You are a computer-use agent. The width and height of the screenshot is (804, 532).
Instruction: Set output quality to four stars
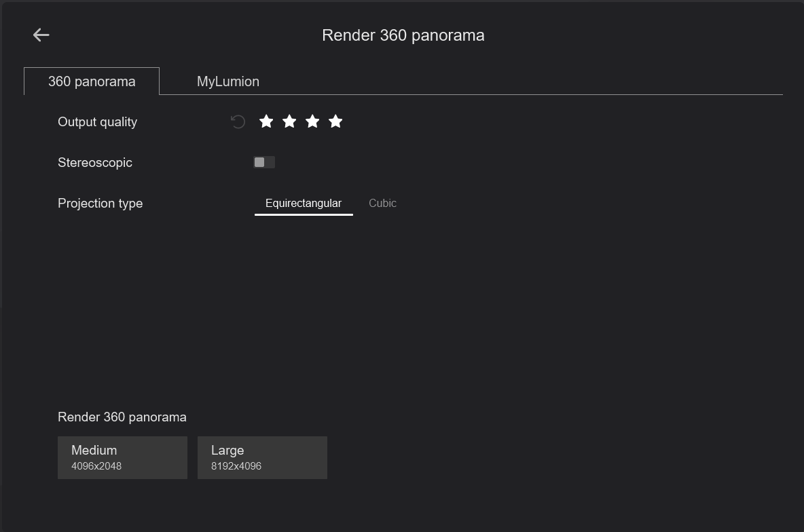(x=335, y=121)
